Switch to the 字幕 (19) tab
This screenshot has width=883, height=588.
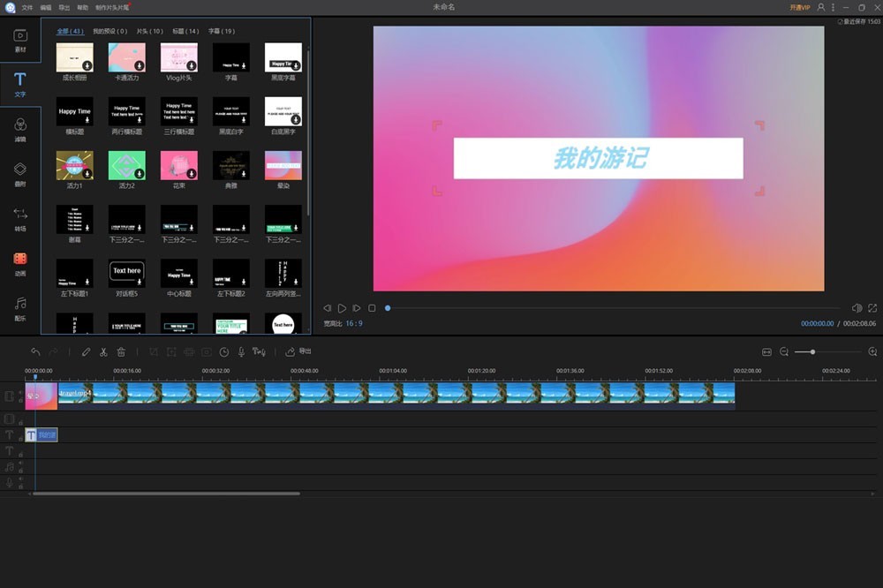pyautogui.click(x=222, y=31)
